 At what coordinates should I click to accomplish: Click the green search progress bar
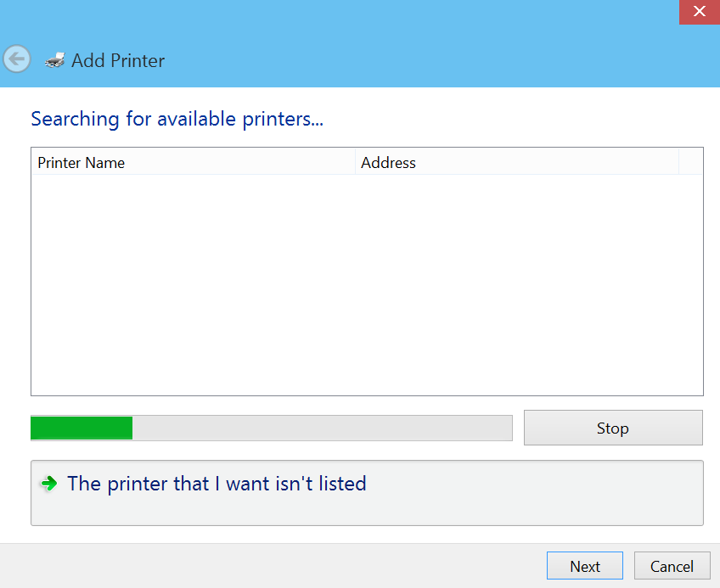[81, 428]
